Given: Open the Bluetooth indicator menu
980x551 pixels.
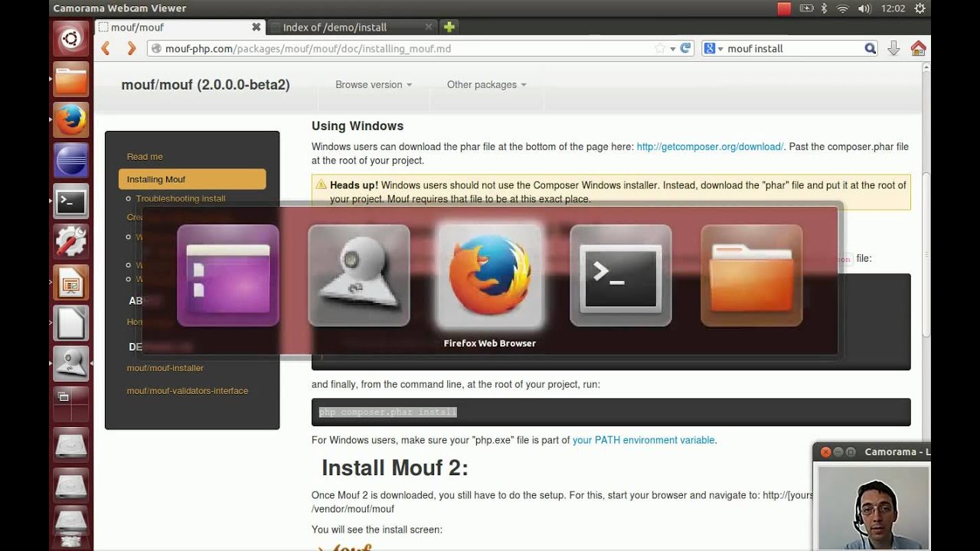Looking at the screenshot, I should click(x=825, y=8).
